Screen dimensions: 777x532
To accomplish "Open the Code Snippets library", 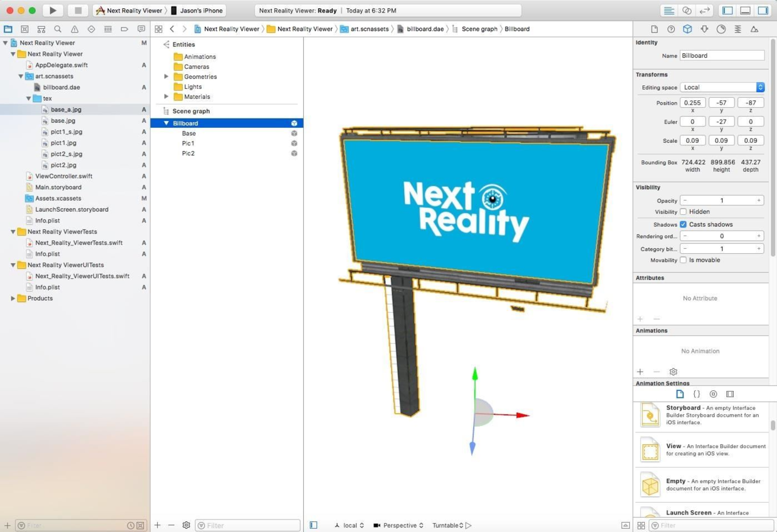I will point(697,394).
